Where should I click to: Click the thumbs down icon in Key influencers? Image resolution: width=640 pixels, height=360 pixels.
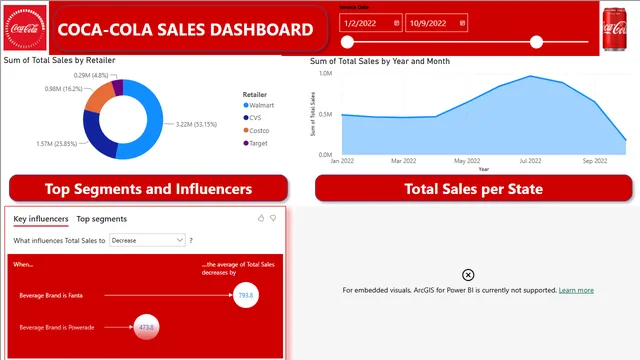[273, 218]
